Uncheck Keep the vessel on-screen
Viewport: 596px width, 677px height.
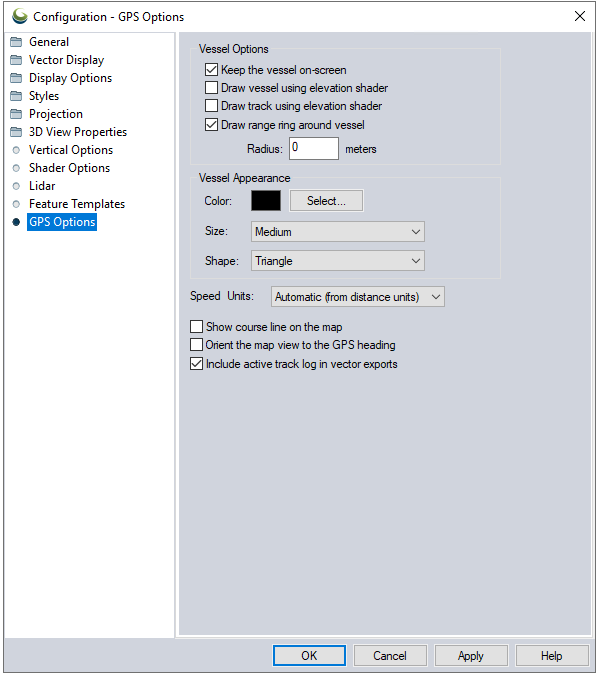pos(211,70)
